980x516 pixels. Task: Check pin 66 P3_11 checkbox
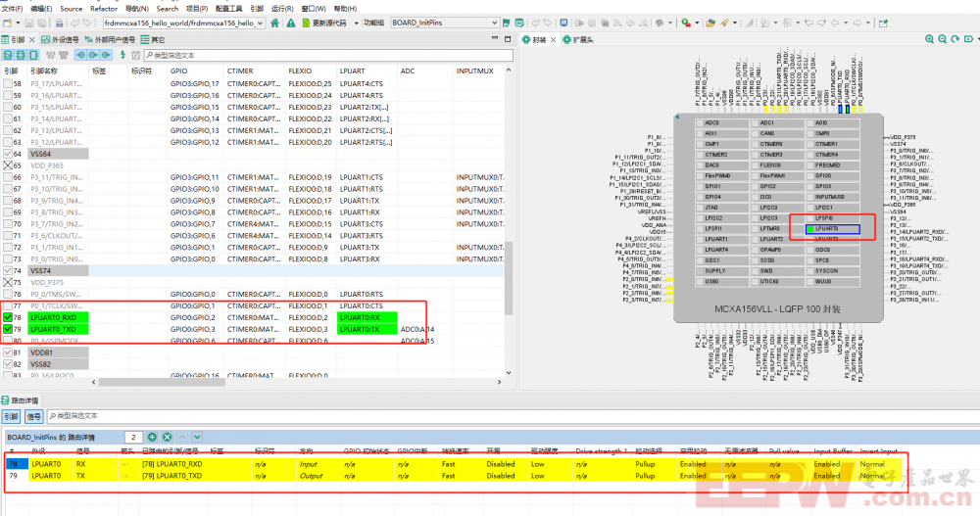[8, 177]
